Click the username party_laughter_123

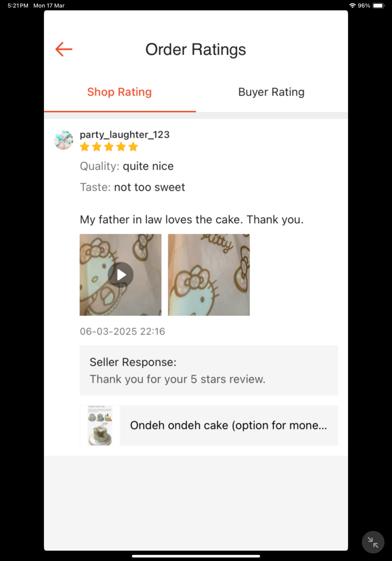[124, 134]
